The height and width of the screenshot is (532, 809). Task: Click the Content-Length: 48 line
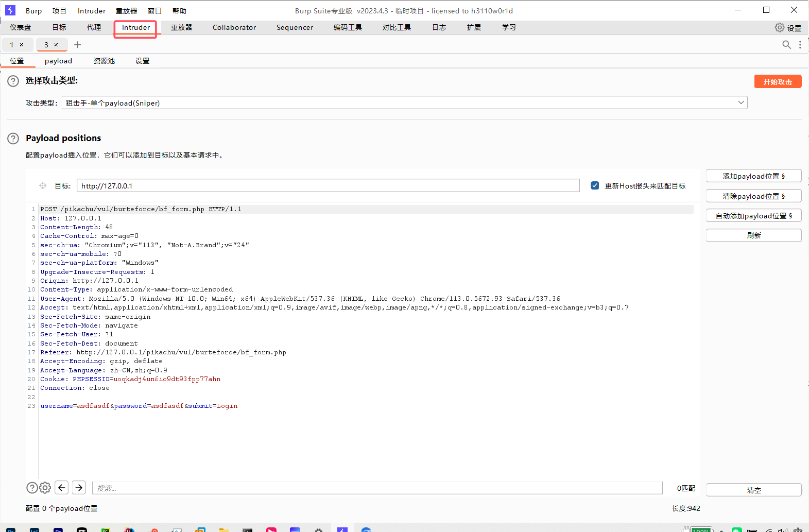[76, 227]
